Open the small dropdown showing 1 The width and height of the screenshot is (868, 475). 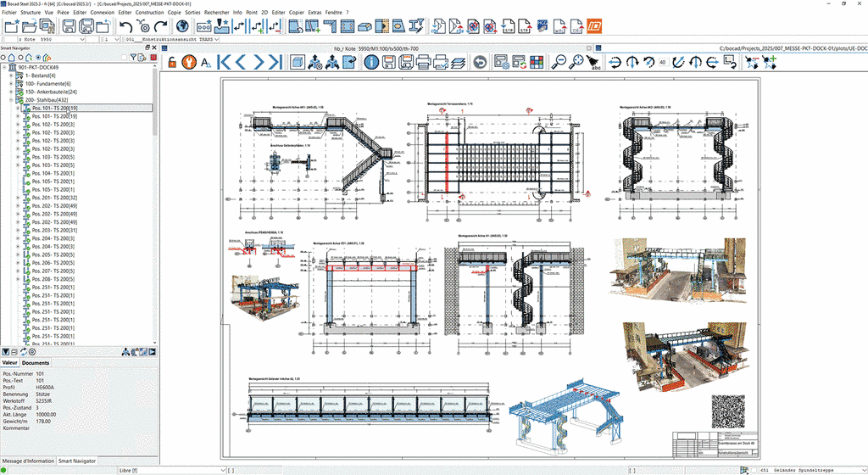(x=116, y=39)
